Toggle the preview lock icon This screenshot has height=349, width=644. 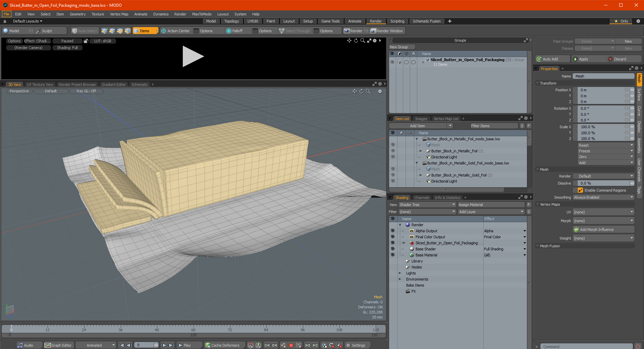(86, 41)
